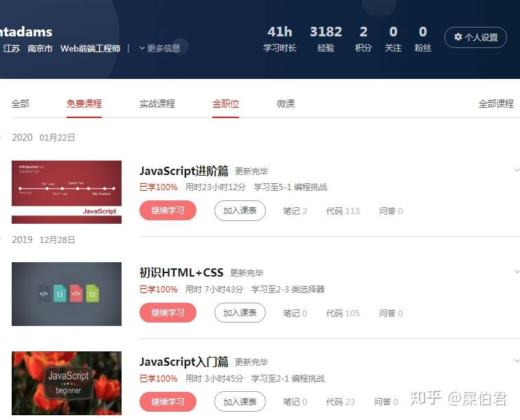Switch to the 全部 tab
Viewport: 520px width, 420px height.
tap(20, 104)
